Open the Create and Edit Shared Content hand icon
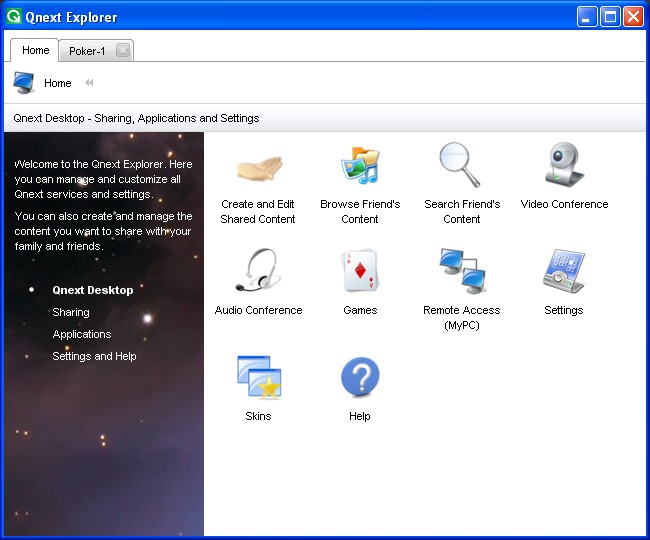This screenshot has width=650, height=540. (259, 168)
